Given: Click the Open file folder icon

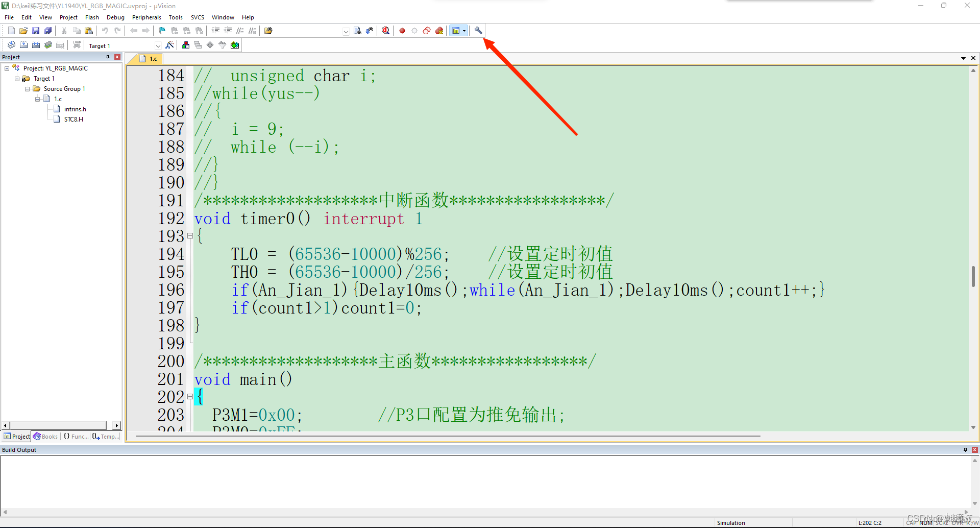Looking at the screenshot, I should 23,31.
